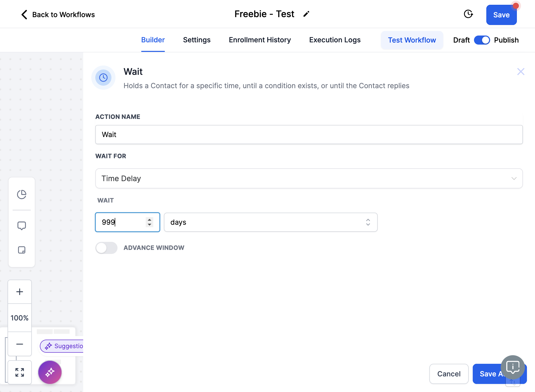Open the stats pie chart icon

point(22,194)
